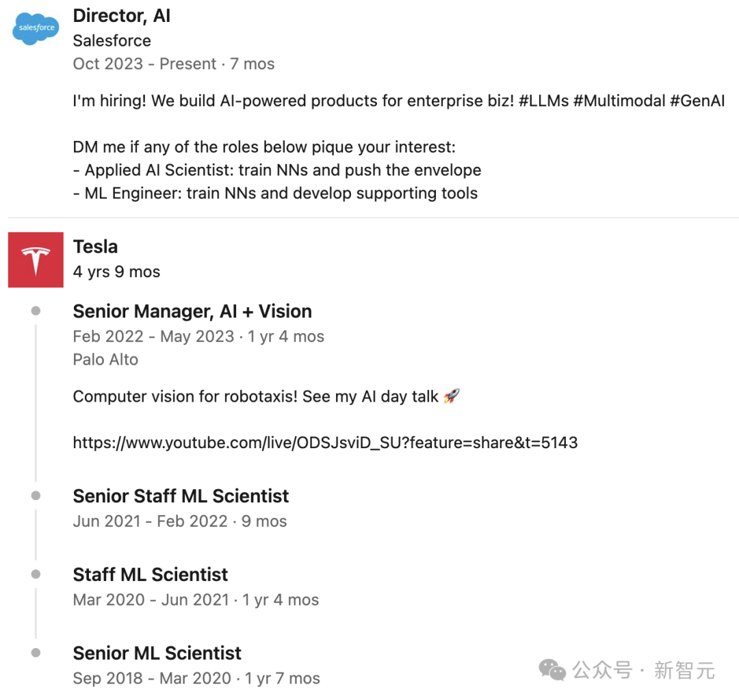739x700 pixels.
Task: Open the Salesforce company name link
Action: [x=112, y=40]
